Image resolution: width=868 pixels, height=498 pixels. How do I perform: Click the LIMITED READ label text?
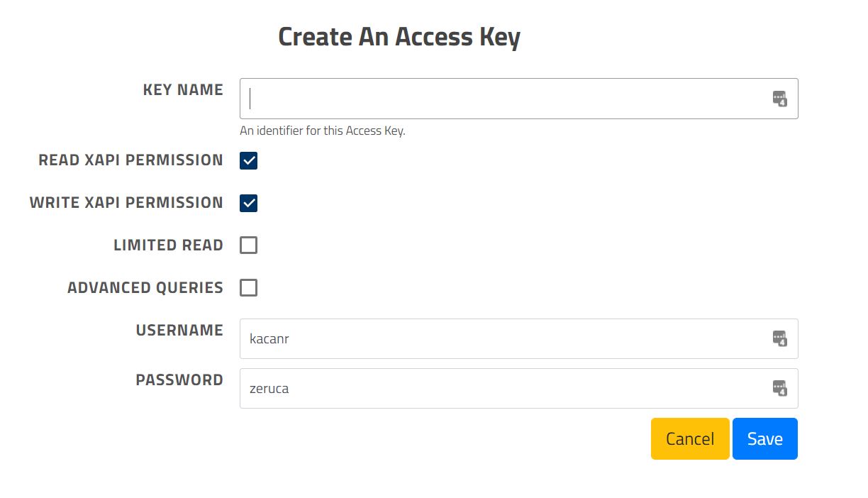(x=169, y=245)
